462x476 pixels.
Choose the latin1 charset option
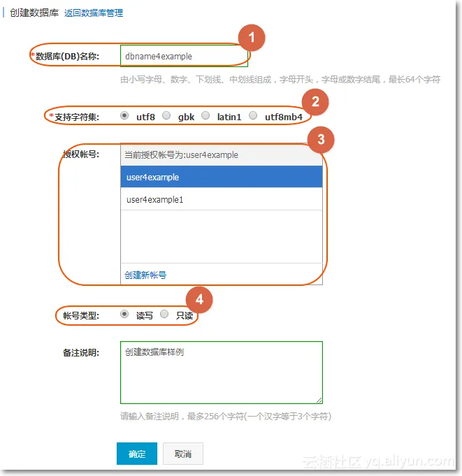click(x=205, y=115)
